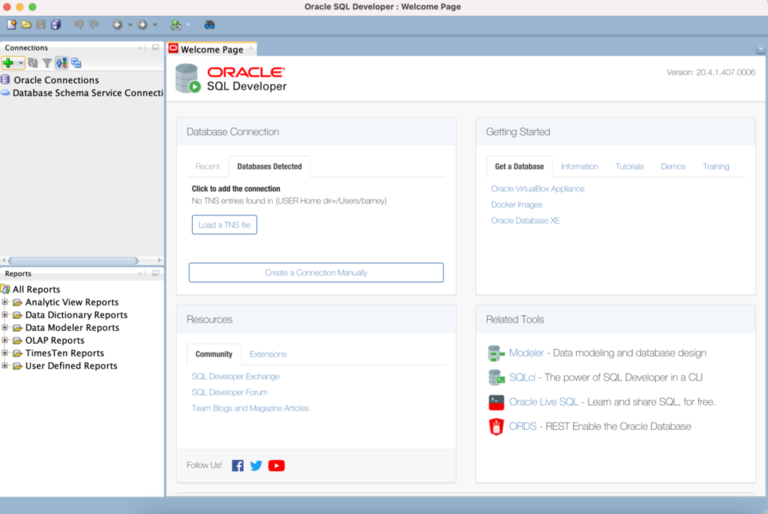Open the SQL Worksheet dropdown arrow

[x=189, y=24]
